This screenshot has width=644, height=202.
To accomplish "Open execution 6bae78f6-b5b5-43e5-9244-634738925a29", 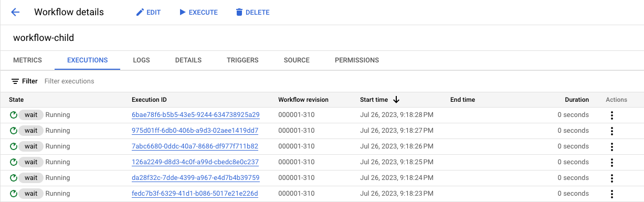I will coord(196,115).
